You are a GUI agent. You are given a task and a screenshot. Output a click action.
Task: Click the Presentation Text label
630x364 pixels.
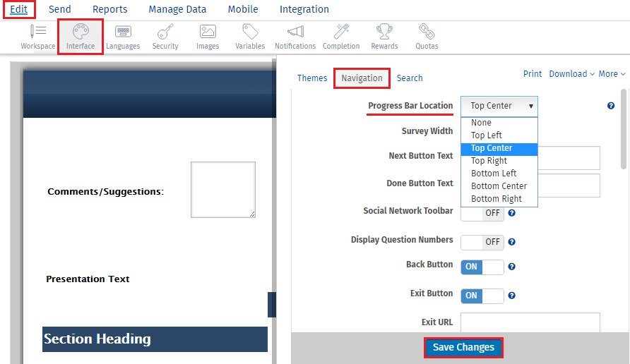pyautogui.click(x=88, y=279)
